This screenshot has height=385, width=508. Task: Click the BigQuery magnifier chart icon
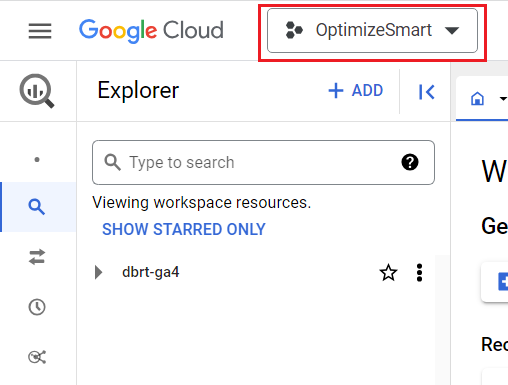(37, 91)
